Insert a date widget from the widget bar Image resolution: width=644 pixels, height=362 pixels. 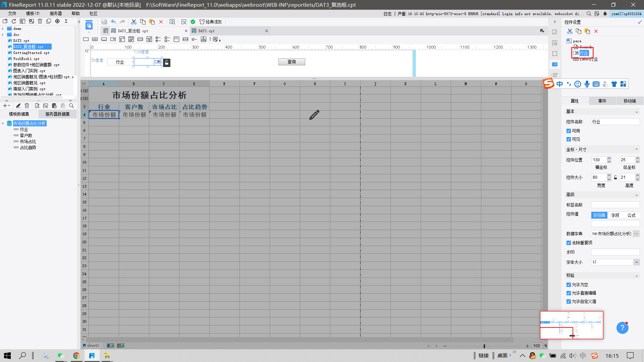coord(131,39)
